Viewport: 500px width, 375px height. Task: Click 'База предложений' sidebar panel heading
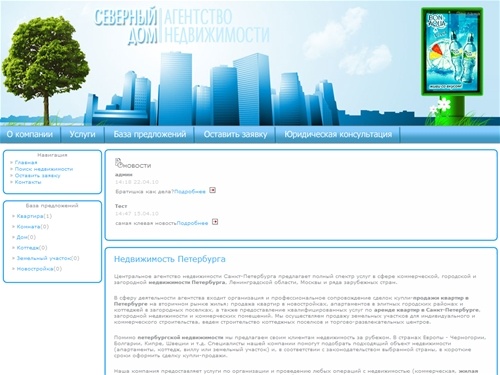[x=52, y=206]
